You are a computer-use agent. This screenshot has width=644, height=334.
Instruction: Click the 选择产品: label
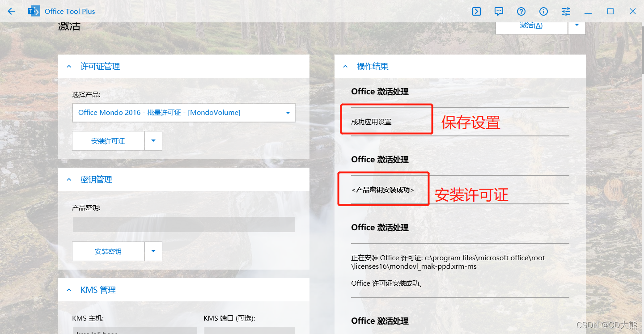(x=86, y=95)
